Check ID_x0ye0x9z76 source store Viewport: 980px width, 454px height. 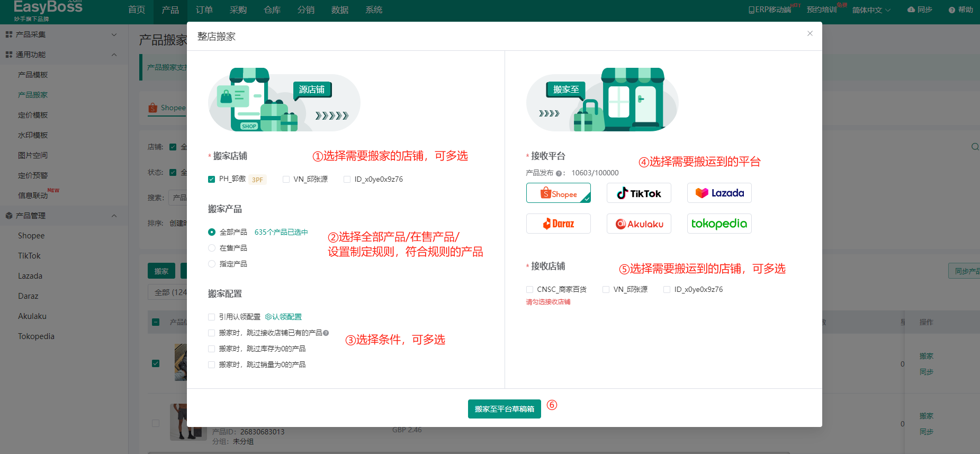point(347,179)
